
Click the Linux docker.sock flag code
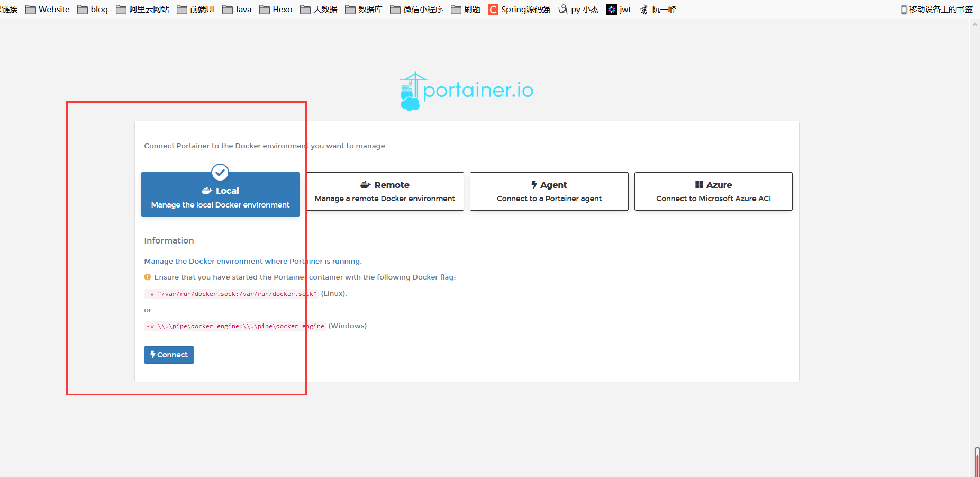(x=231, y=294)
